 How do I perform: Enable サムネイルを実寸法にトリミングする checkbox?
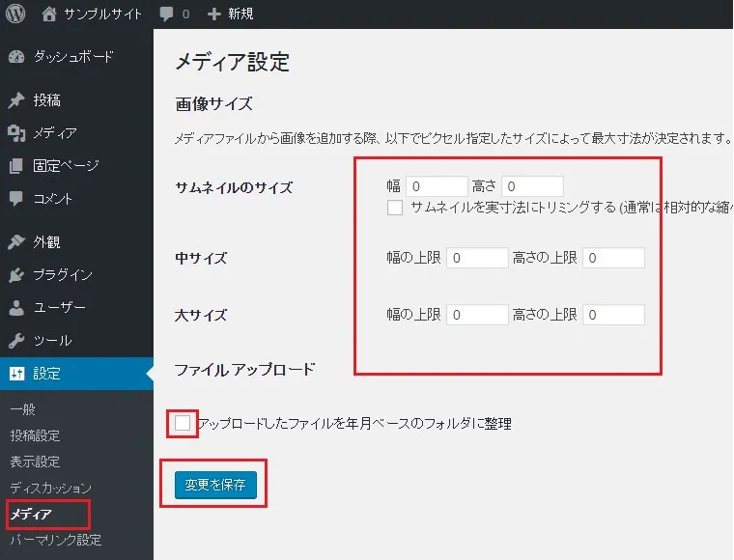394,208
